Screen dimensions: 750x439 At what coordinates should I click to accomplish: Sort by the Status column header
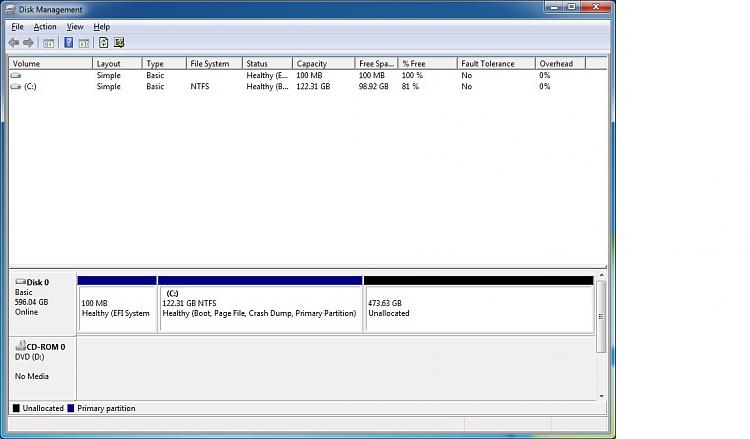coord(267,64)
